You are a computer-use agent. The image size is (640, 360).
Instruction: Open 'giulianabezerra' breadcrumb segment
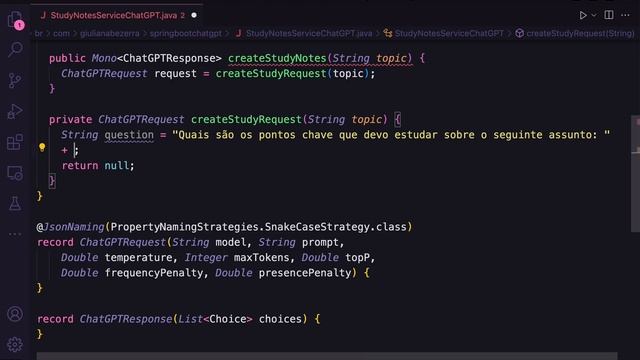click(109, 33)
